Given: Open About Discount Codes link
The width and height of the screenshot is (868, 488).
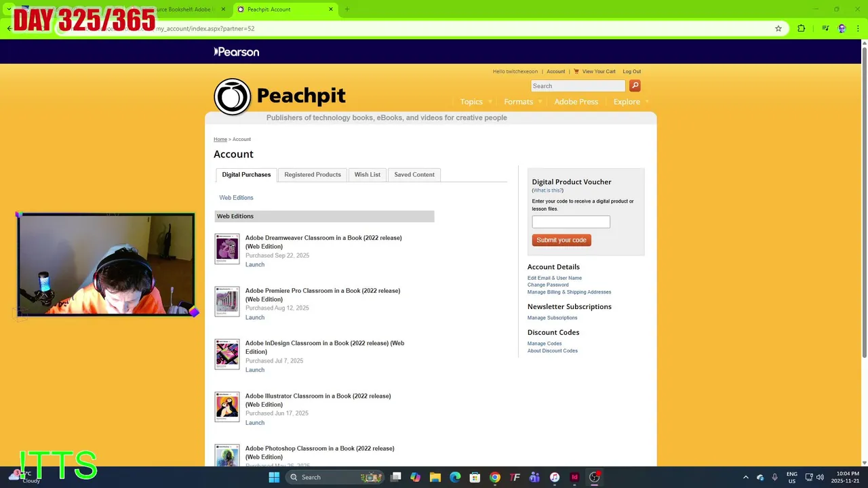Looking at the screenshot, I should coord(553,350).
